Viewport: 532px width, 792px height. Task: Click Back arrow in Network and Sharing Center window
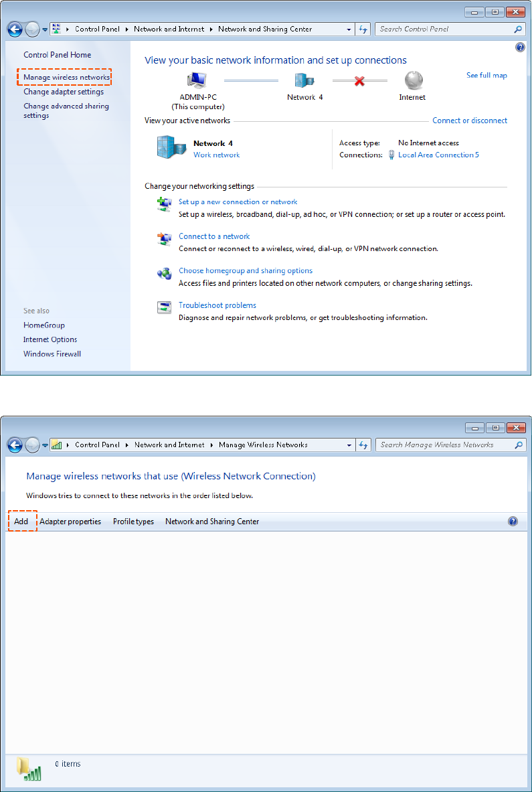pyautogui.click(x=15, y=29)
